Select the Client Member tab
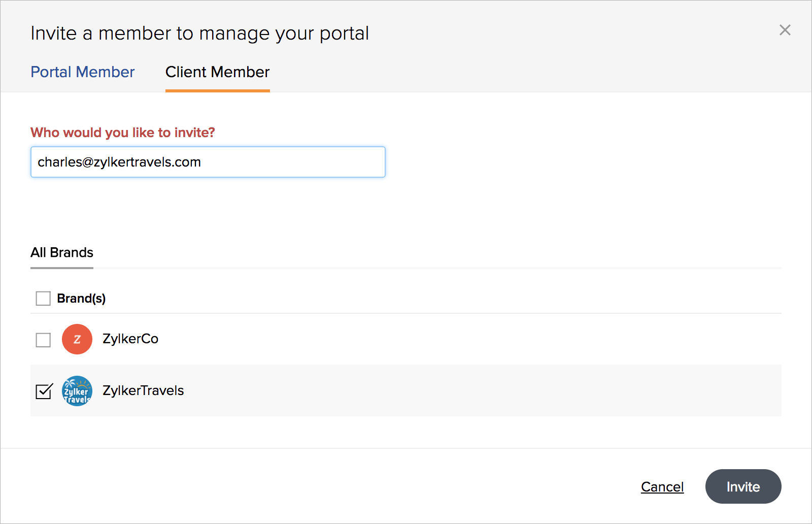Viewport: 812px width, 524px height. 217,72
